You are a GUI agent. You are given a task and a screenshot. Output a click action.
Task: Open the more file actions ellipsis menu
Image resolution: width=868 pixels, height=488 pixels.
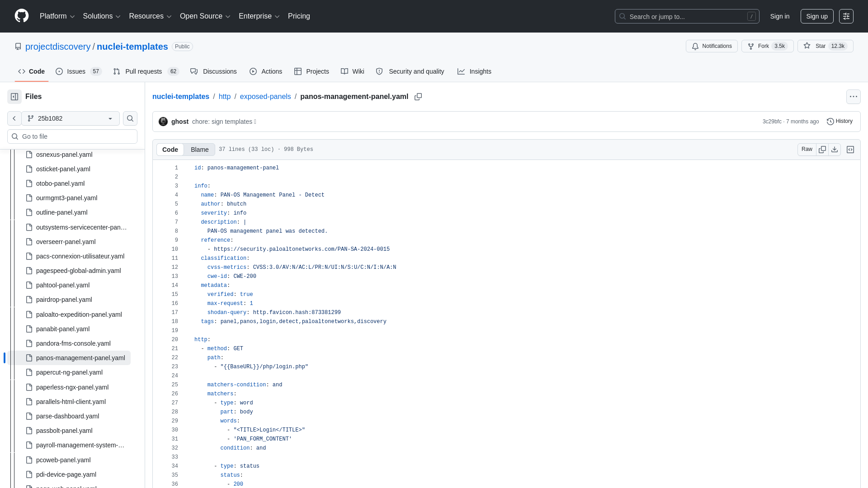tap(854, 97)
